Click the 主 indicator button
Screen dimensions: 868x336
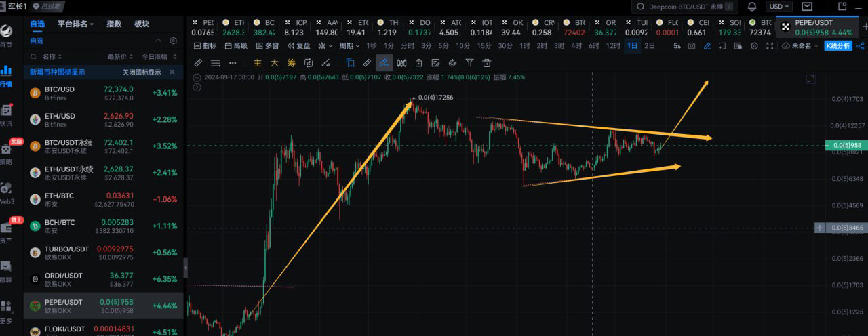(x=258, y=63)
